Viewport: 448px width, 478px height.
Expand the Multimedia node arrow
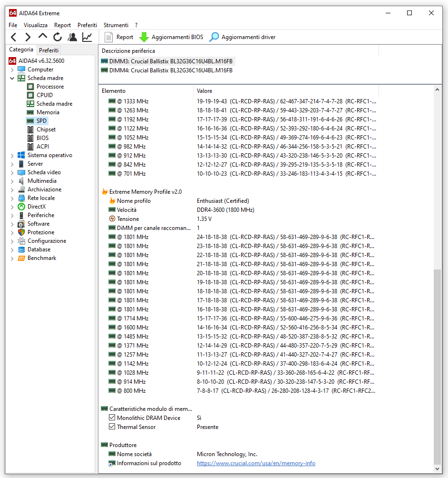(x=12, y=181)
